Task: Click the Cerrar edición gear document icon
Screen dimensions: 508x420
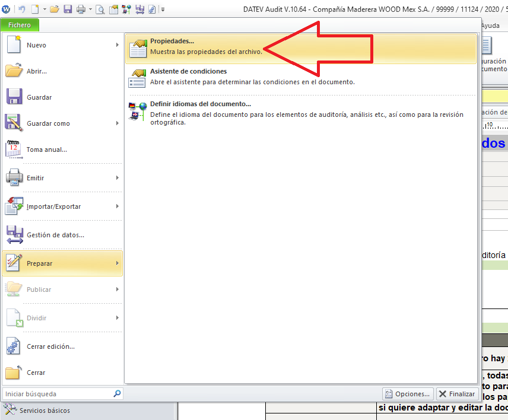Action: [x=14, y=346]
